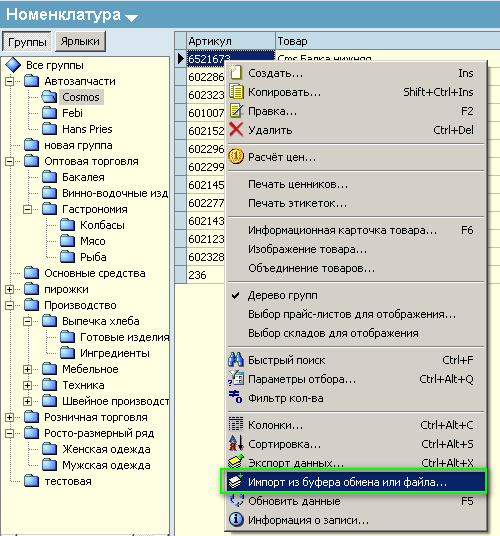Screen dimensions: 500x536
Task: Click the Создать new document icon
Action: (235, 72)
